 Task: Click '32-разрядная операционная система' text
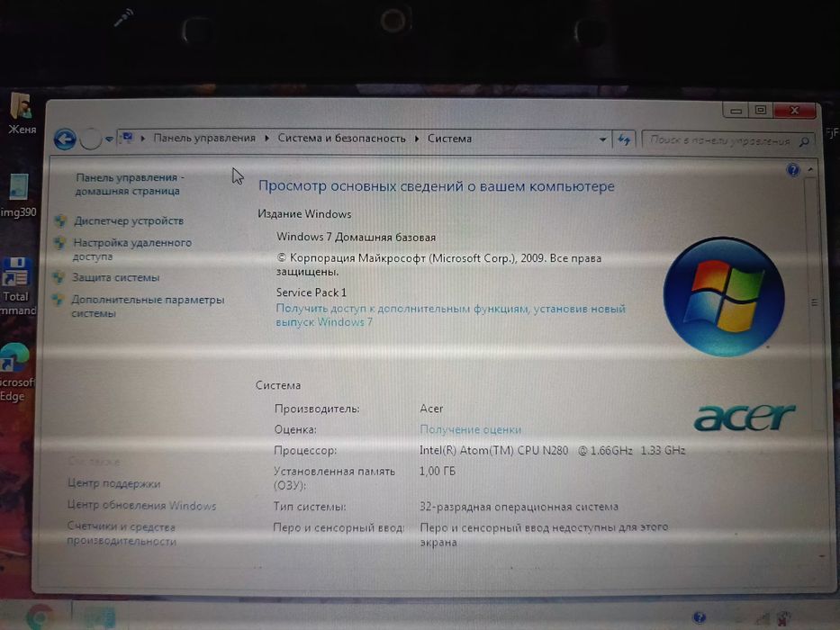[519, 507]
